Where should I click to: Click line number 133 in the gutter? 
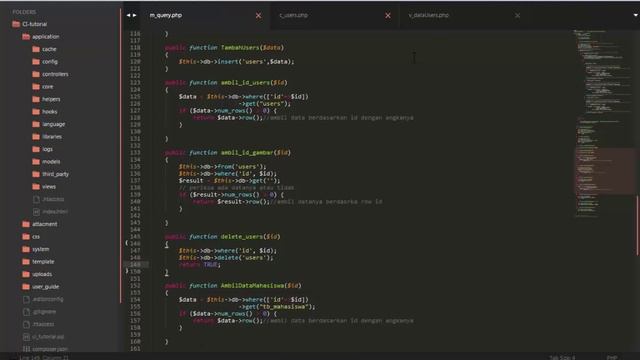point(135,153)
